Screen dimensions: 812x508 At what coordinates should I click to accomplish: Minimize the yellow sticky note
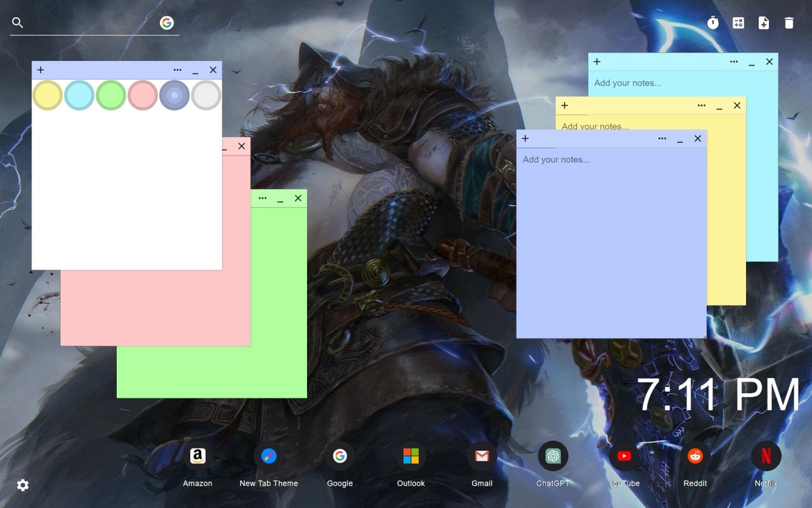pyautogui.click(x=719, y=107)
